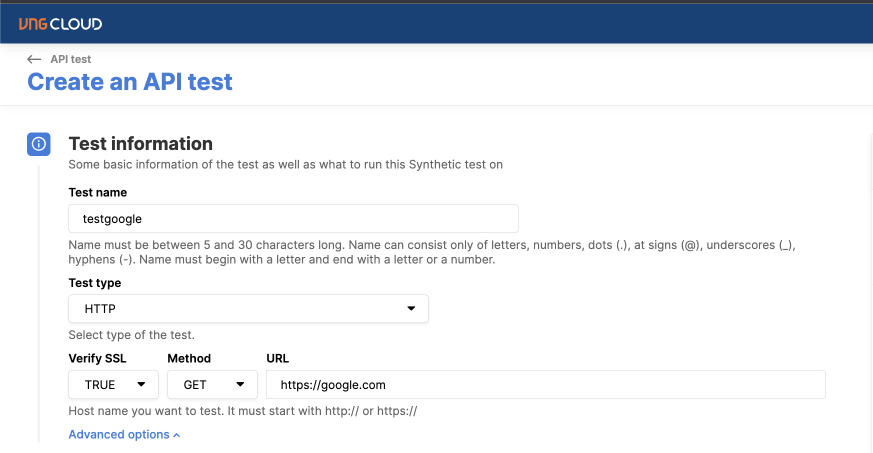
Task: Click the Test type label
Action: pyautogui.click(x=95, y=283)
